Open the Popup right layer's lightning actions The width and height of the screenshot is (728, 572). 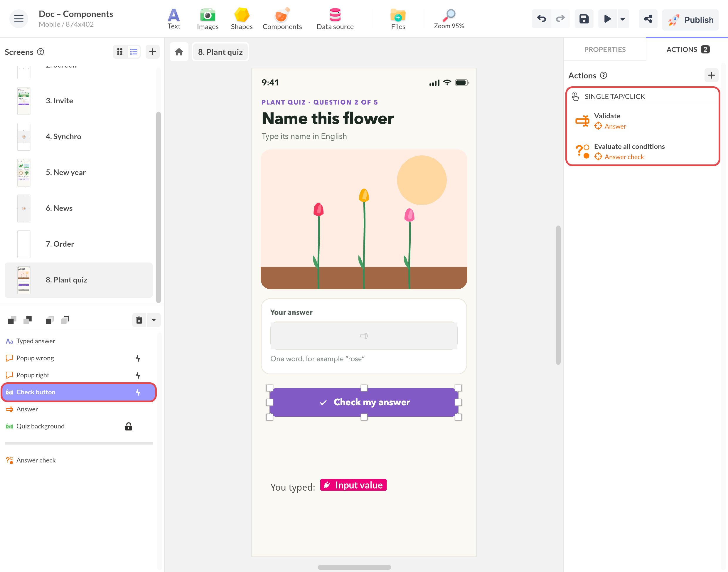[x=138, y=375]
